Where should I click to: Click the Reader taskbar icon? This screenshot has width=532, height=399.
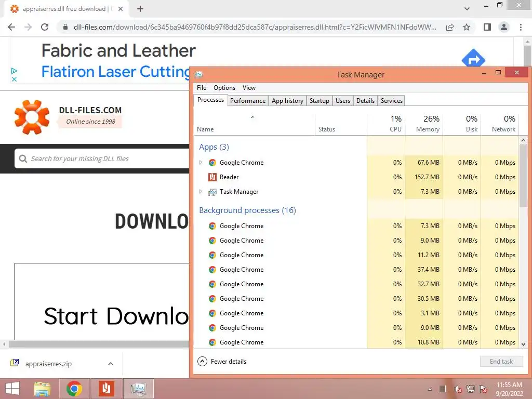coord(106,389)
